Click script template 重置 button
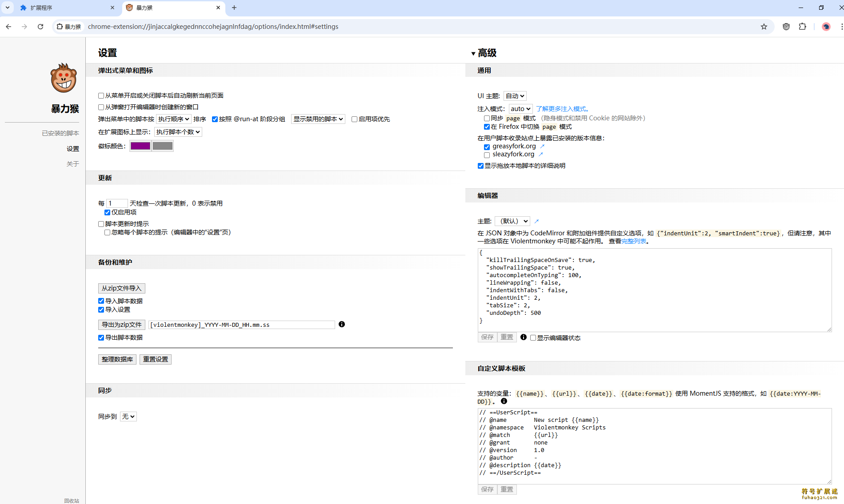 [507, 489]
